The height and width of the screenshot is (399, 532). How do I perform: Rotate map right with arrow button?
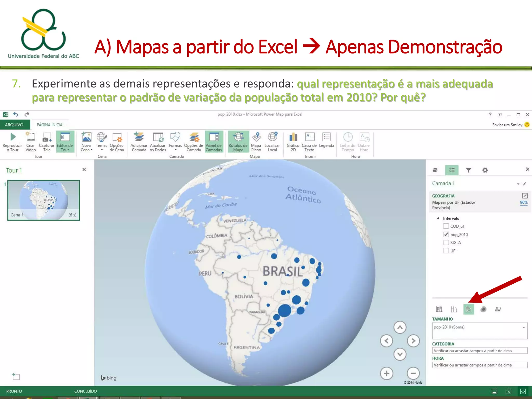pos(413,341)
